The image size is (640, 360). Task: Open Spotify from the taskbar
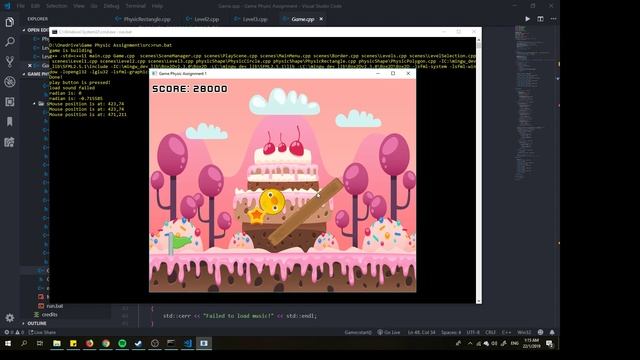click(x=122, y=344)
